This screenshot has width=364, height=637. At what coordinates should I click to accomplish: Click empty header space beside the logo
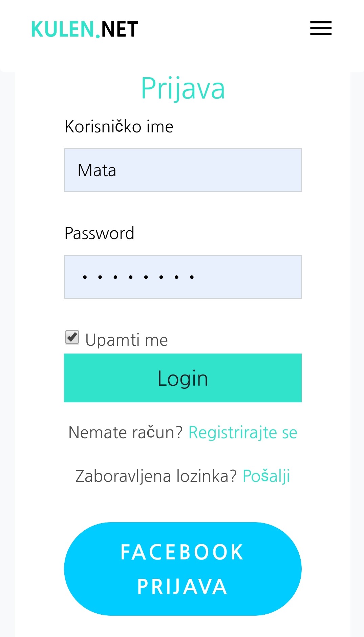tap(223, 29)
